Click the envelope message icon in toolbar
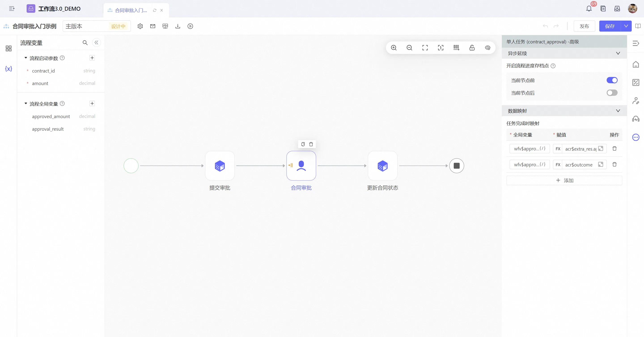This screenshot has height=337, width=644. [x=153, y=26]
